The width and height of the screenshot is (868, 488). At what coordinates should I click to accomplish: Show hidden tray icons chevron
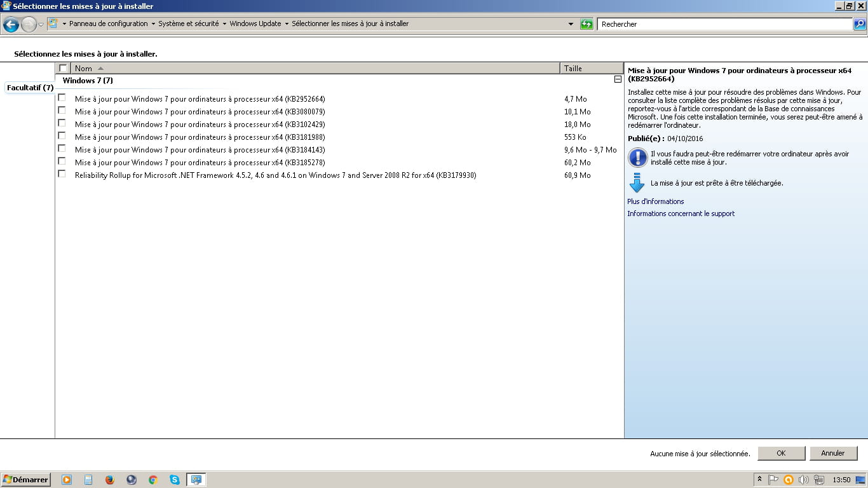coord(759,479)
